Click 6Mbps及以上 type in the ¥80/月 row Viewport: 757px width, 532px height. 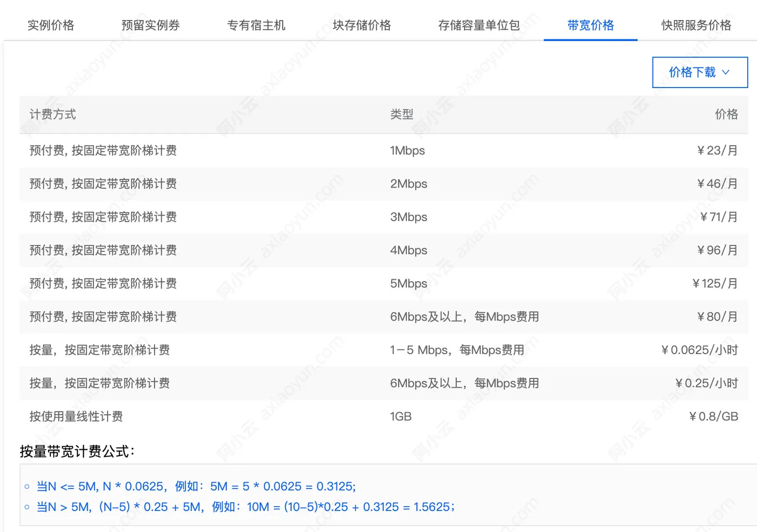(464, 317)
